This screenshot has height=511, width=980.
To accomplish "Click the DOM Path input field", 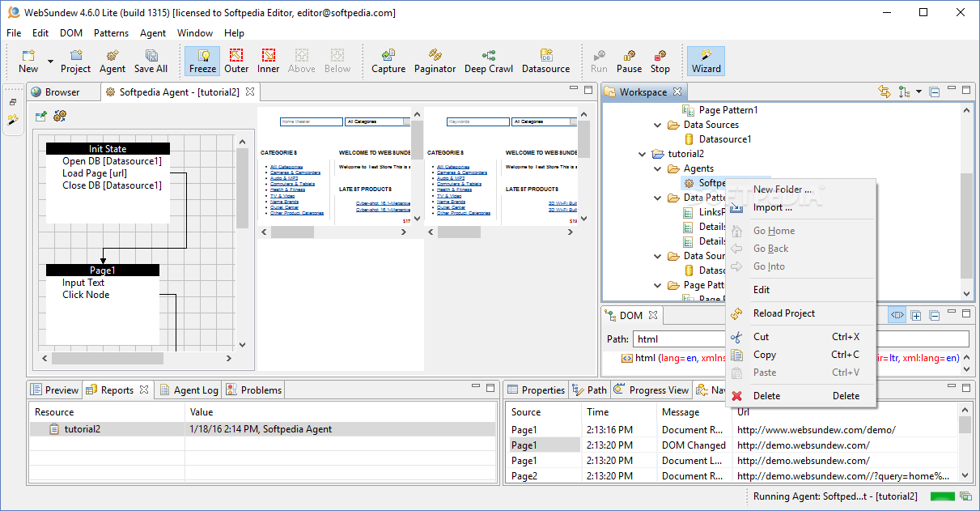I will pyautogui.click(x=801, y=339).
